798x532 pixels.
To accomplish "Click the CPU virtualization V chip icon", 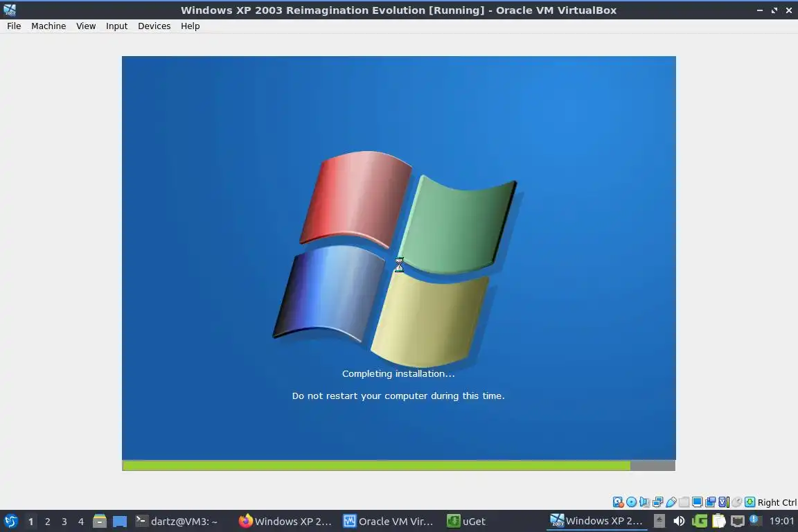I will point(724,502).
